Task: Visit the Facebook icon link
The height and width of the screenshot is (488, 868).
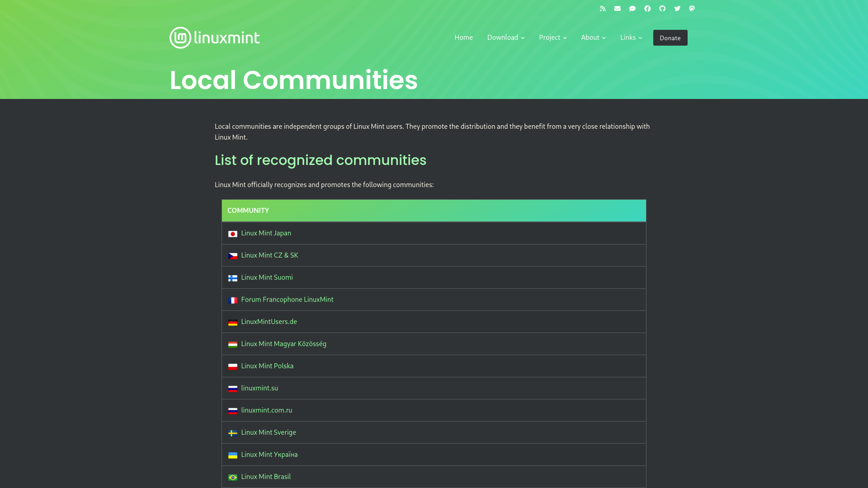Action: tap(647, 9)
